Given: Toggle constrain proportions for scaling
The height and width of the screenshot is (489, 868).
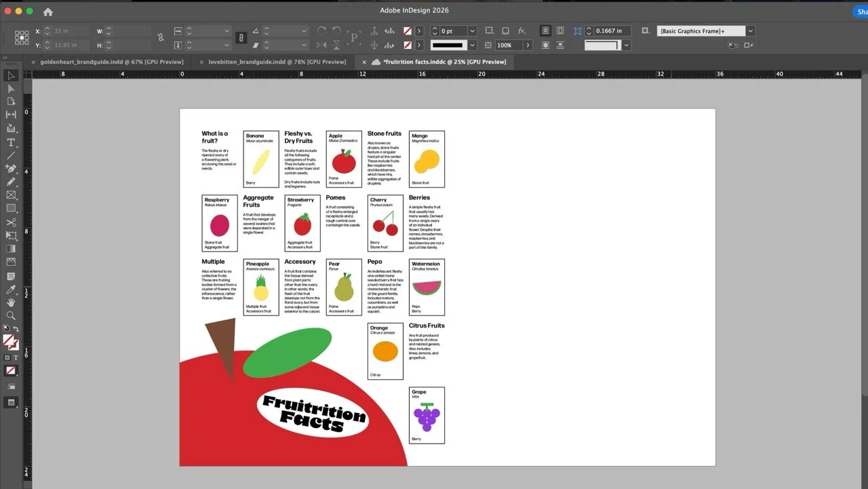Looking at the screenshot, I should 241,38.
